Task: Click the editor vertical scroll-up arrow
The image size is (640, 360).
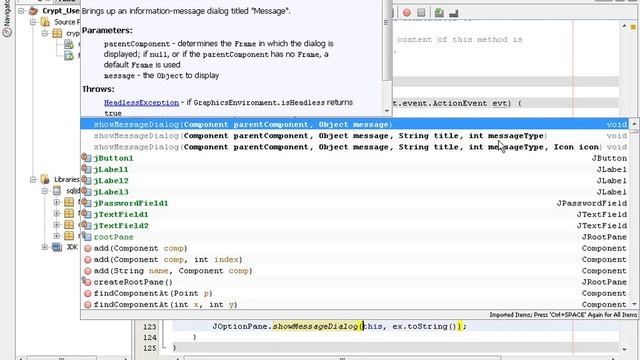Action: coord(624,26)
